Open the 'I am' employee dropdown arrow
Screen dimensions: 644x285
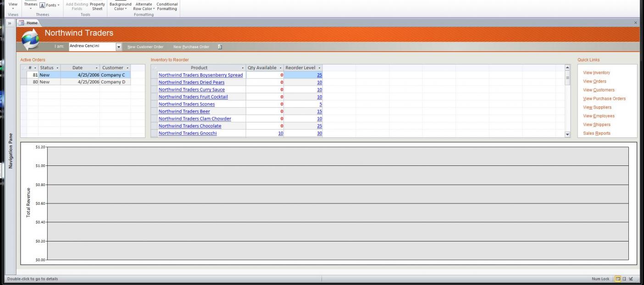[x=119, y=47]
